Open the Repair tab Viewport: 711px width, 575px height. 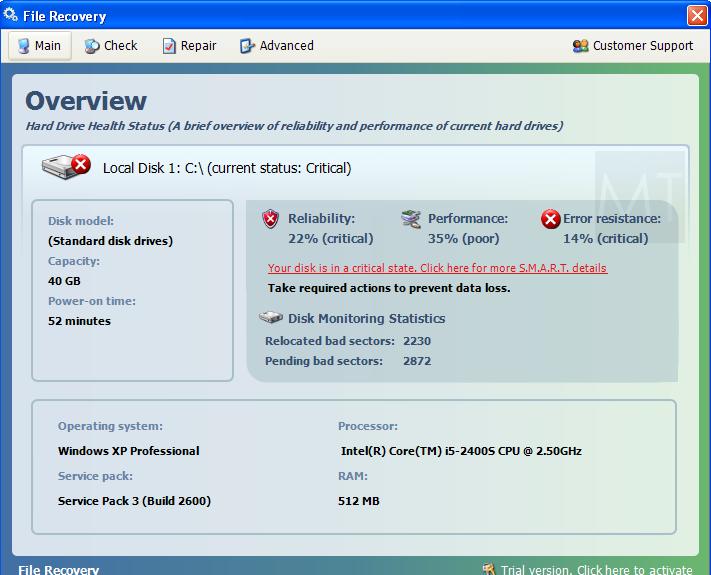coord(190,46)
